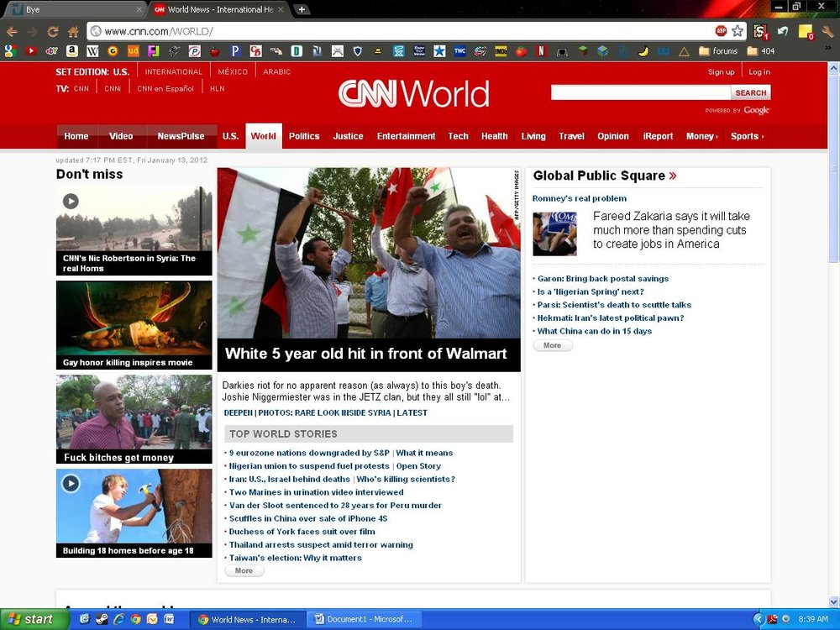840x630 pixels.
Task: Expand the Sports menu arrow
Action: [763, 137]
